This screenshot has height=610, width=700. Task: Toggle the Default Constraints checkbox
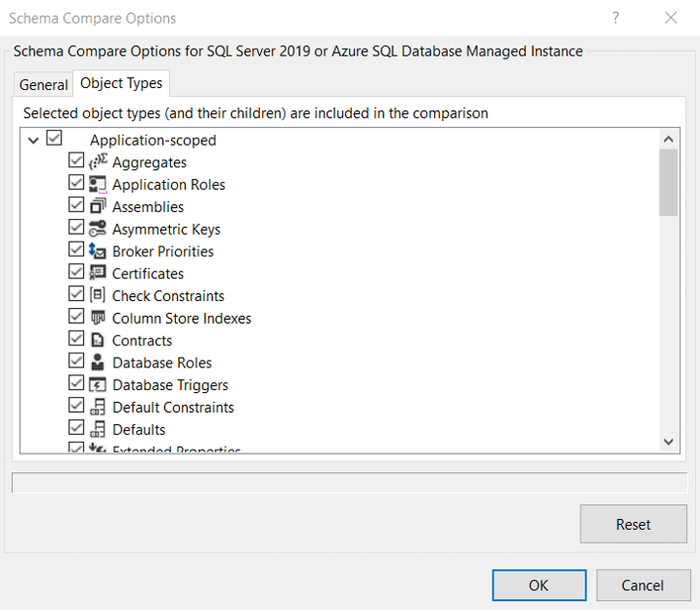[x=76, y=405]
